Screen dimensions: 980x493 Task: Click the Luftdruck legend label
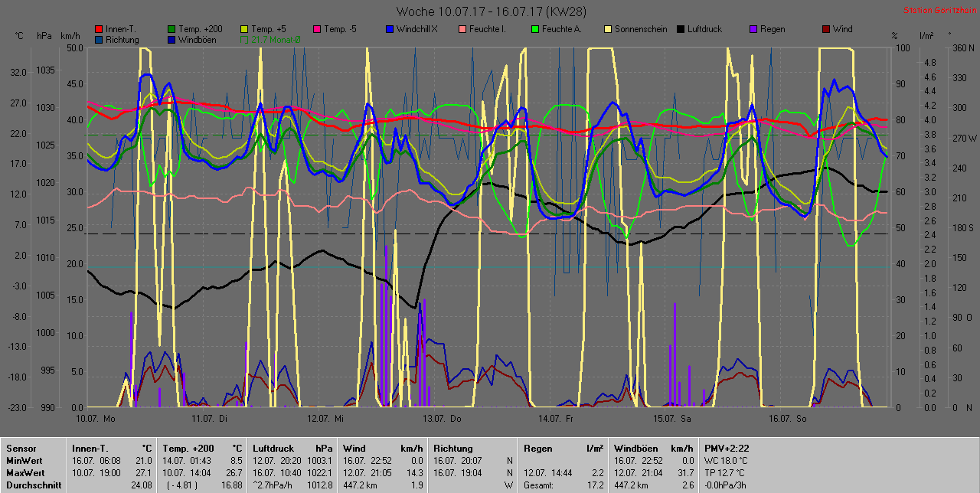706,29
